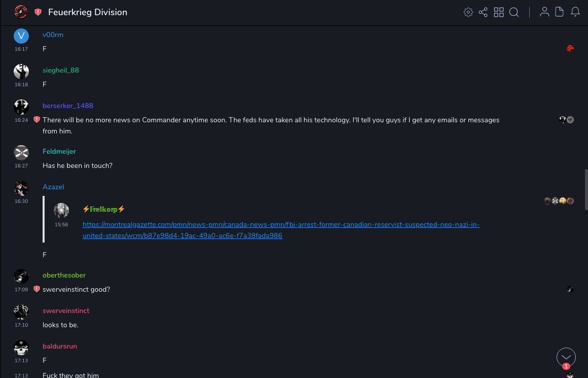Click the share icon in top bar
Screen dimensions: 588x378
tap(483, 12)
